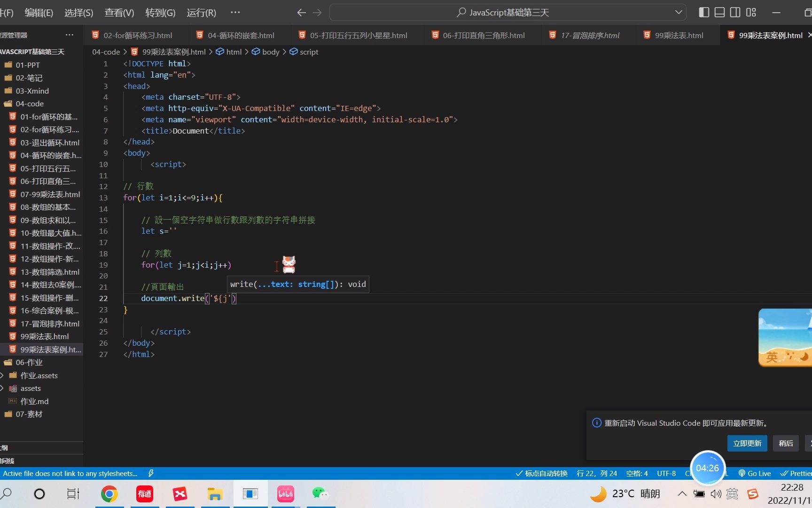
Task: Open the 运行(R) menu
Action: [201, 13]
